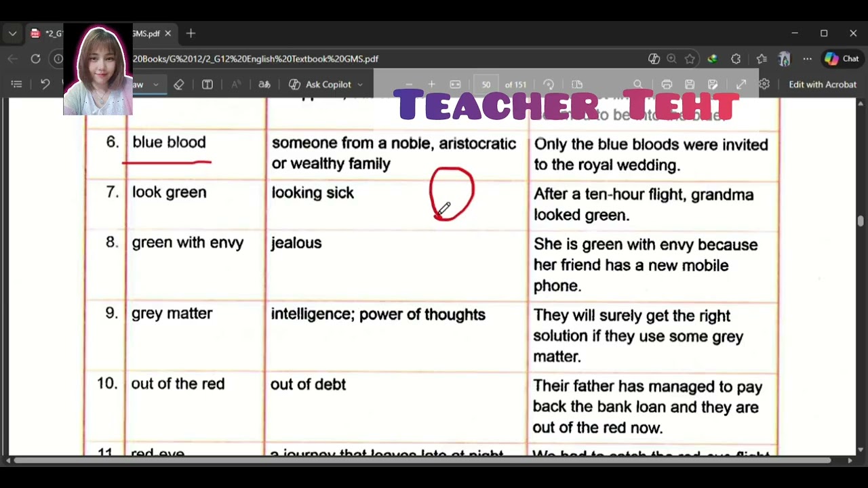The height and width of the screenshot is (488, 868).
Task: Click the horizontal scrollbar right arrow
Action: [850, 461]
